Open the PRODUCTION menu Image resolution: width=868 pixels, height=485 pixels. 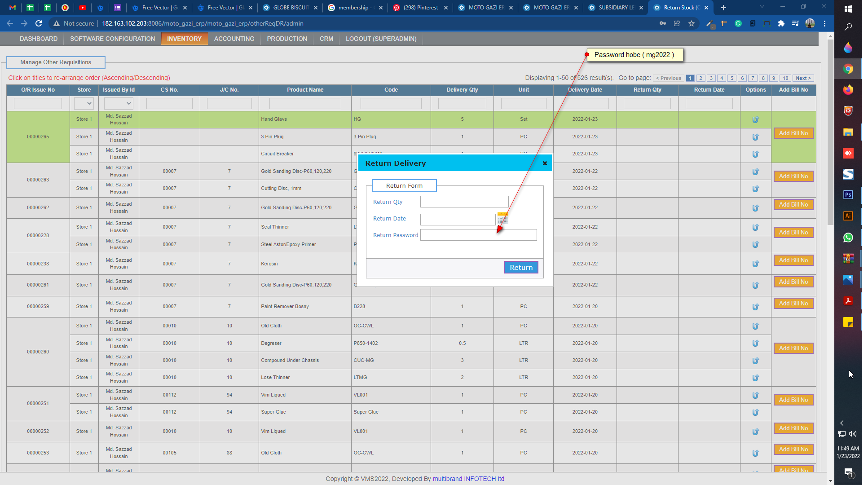(287, 39)
